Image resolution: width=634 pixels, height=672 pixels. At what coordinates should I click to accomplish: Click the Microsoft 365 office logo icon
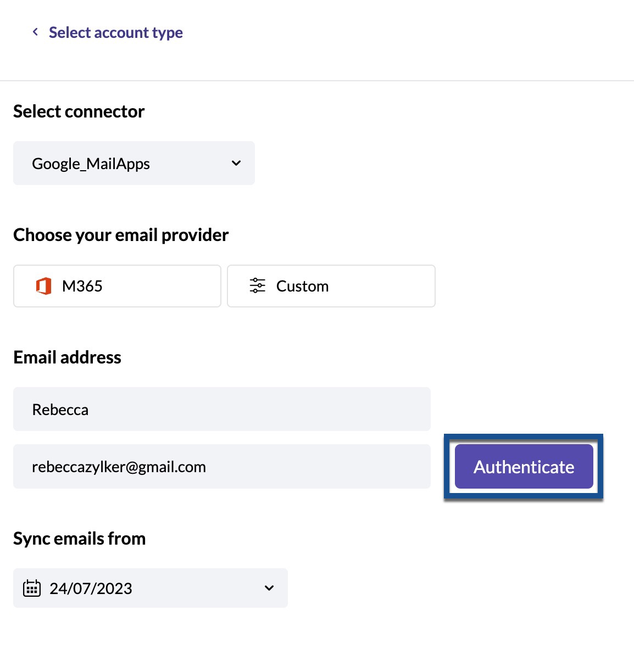43,286
